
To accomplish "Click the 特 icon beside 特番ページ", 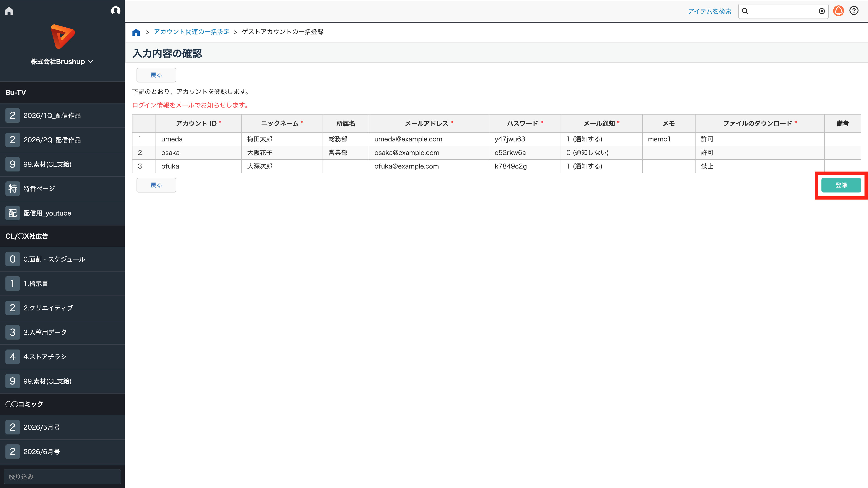I will [12, 189].
